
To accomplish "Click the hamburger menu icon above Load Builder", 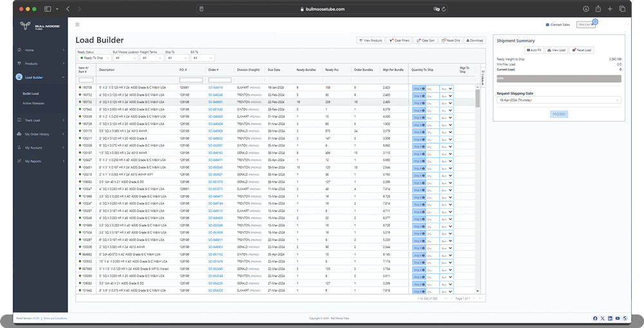I will [78, 24].
